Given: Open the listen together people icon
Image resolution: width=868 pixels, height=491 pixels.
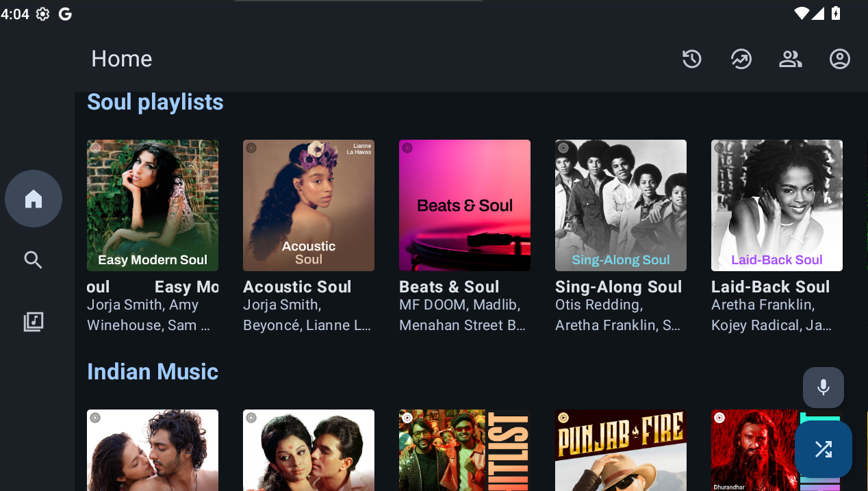Looking at the screenshot, I should click(x=790, y=60).
